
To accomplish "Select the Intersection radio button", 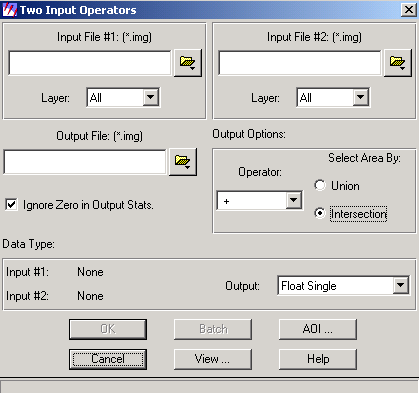I will click(x=320, y=213).
